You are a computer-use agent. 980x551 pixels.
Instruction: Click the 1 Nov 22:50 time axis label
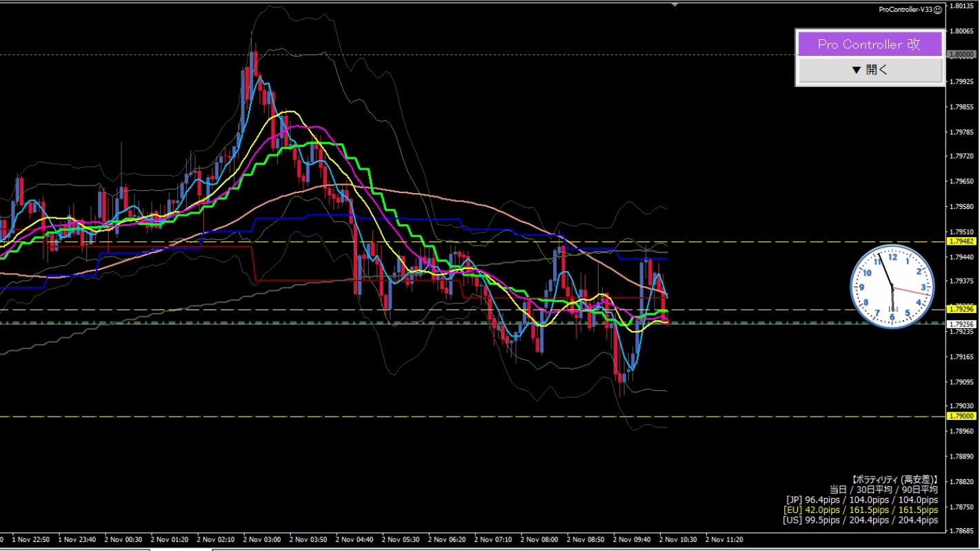tap(32, 539)
